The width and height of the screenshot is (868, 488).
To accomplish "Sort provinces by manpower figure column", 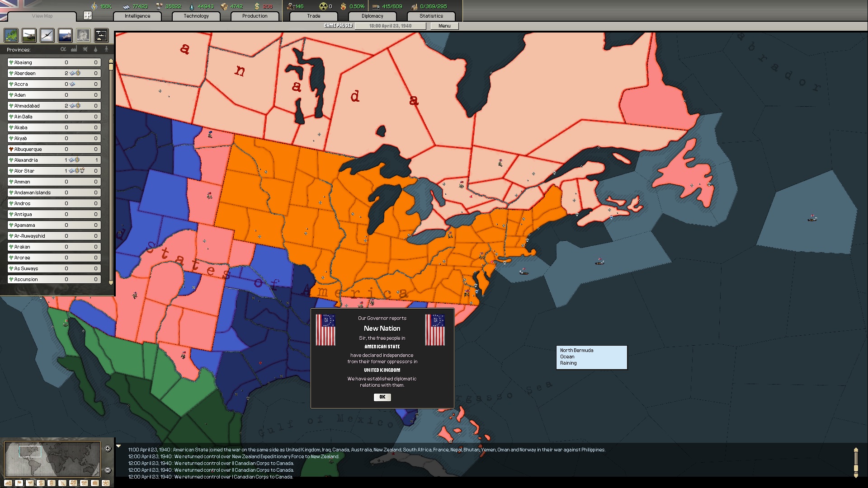I will [x=106, y=49].
